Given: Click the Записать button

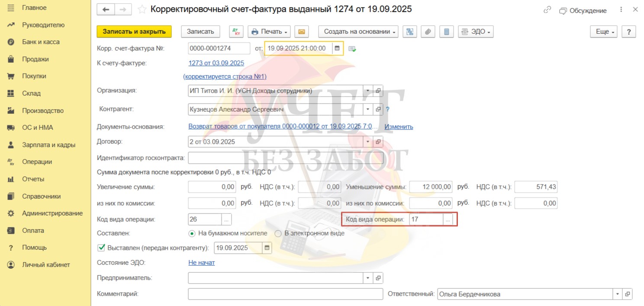Looking at the screenshot, I should pyautogui.click(x=200, y=32).
